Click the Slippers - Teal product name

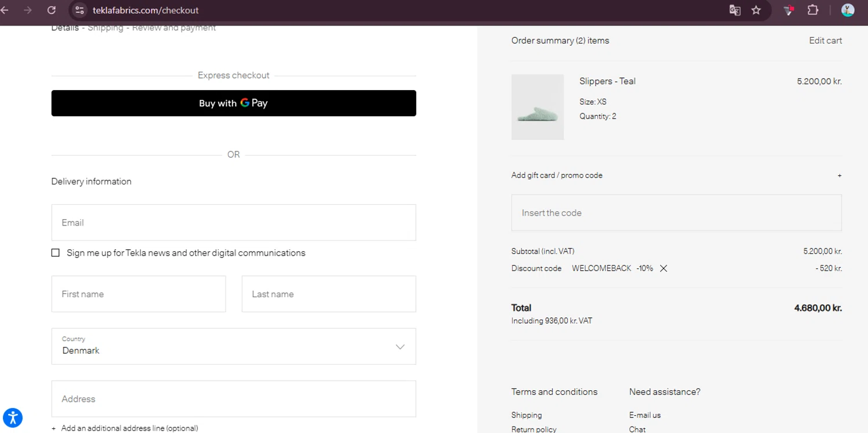[608, 81]
